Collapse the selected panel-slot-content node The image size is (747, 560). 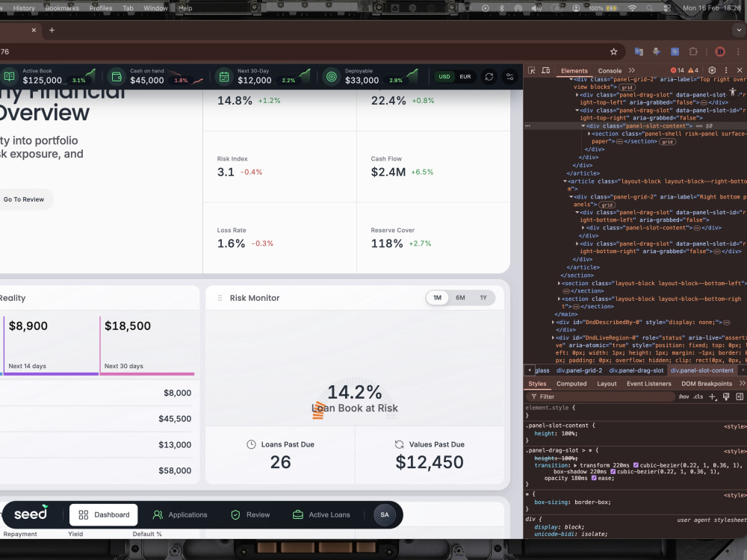[x=583, y=126]
